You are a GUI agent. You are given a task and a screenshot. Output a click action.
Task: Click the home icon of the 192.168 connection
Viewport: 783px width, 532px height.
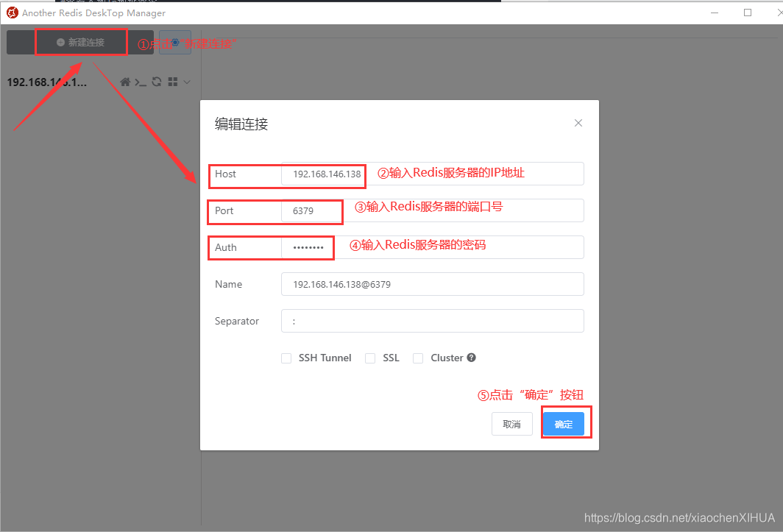[x=125, y=82]
